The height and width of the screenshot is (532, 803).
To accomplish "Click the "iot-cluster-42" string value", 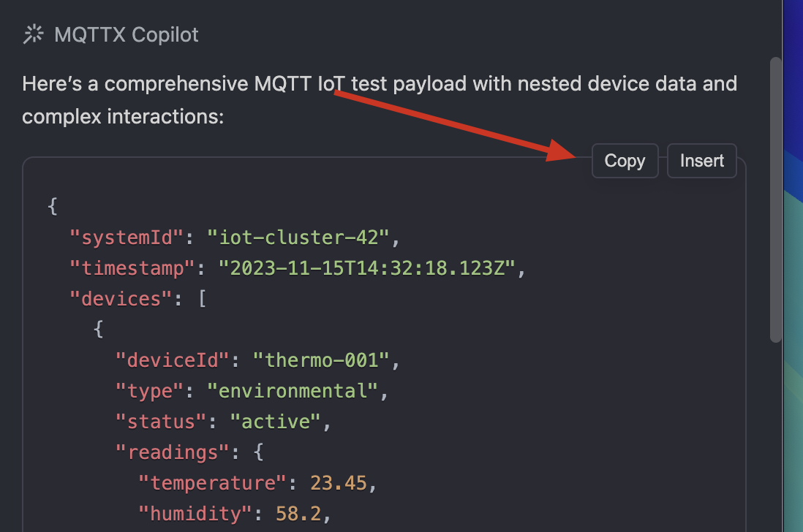I will (x=301, y=237).
